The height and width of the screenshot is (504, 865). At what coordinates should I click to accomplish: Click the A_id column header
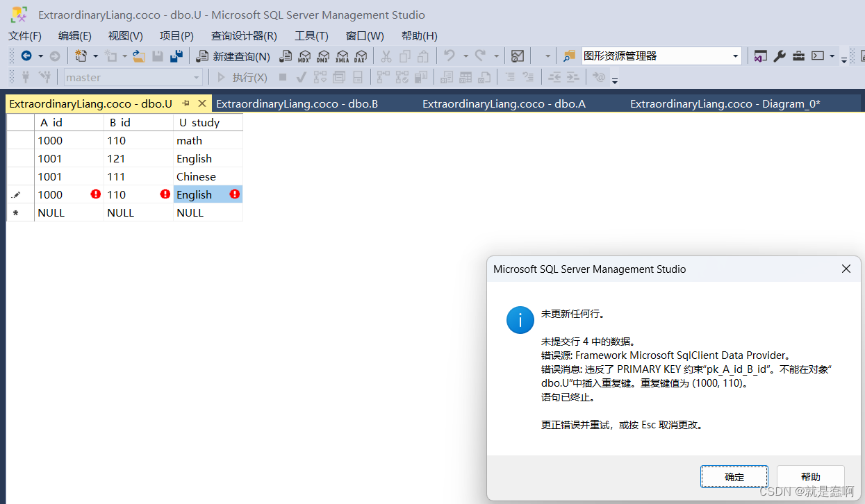[x=69, y=122]
